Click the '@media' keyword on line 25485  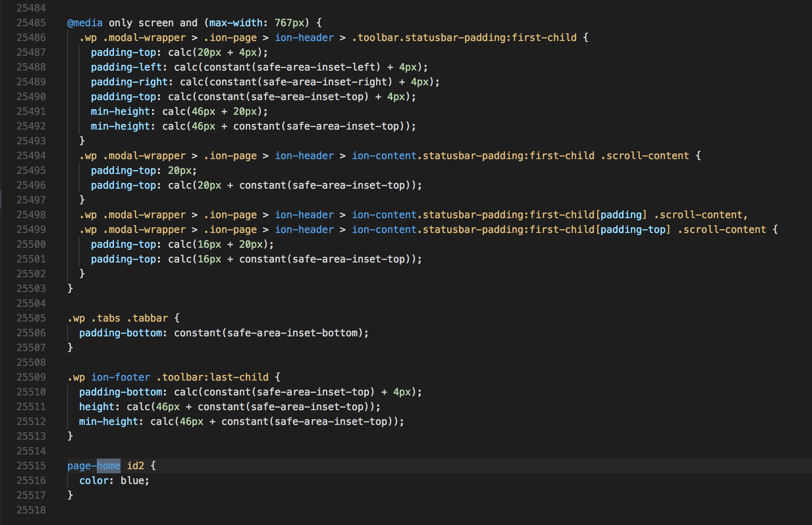pyautogui.click(x=85, y=23)
